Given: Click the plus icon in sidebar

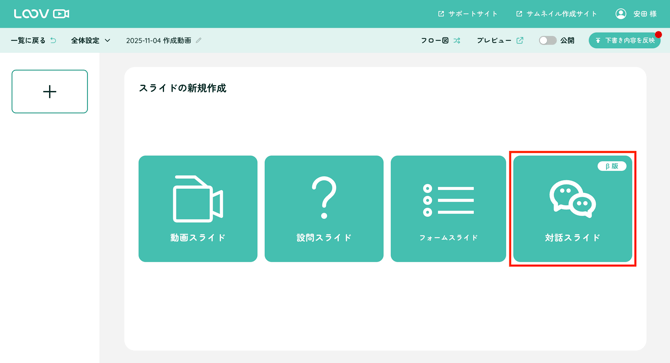Looking at the screenshot, I should click(50, 91).
